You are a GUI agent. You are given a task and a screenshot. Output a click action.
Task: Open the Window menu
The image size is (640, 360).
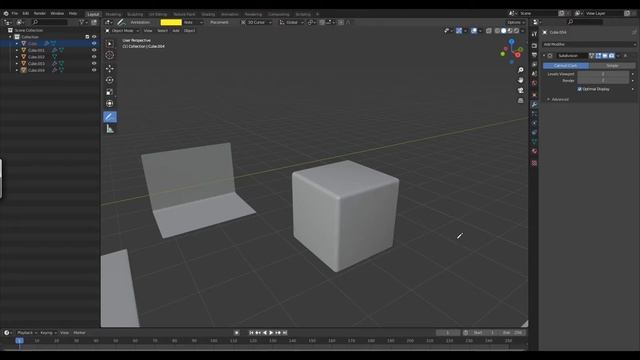57,13
